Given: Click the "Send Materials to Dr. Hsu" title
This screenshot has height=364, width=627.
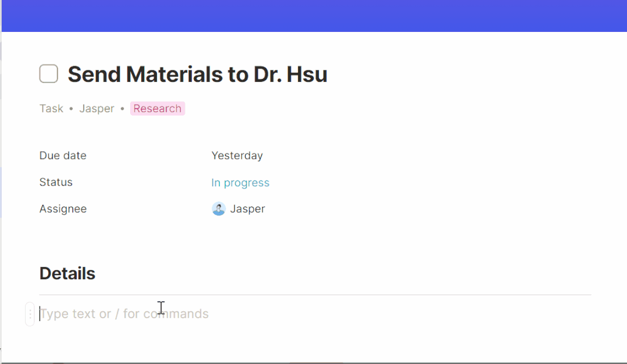Looking at the screenshot, I should [x=198, y=74].
